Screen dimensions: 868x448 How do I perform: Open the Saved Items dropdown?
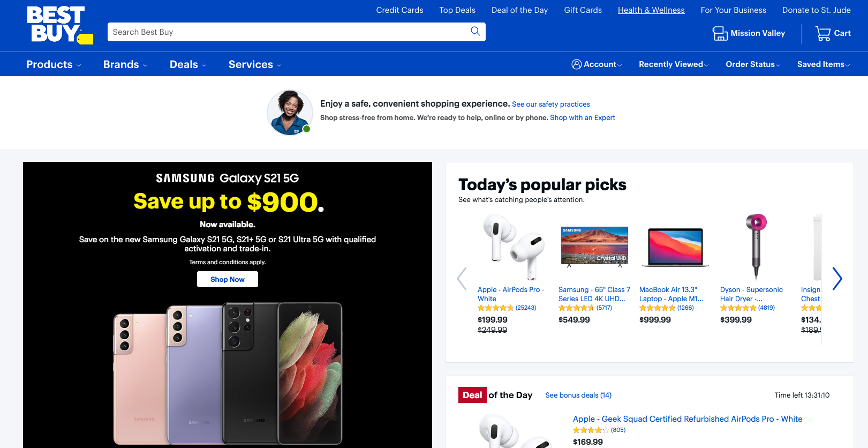point(824,64)
